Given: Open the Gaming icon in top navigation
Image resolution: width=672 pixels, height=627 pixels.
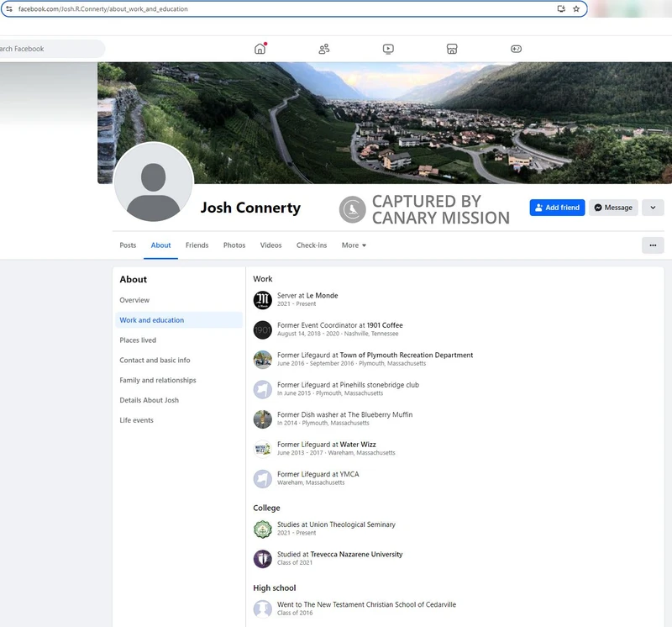Looking at the screenshot, I should (x=515, y=49).
